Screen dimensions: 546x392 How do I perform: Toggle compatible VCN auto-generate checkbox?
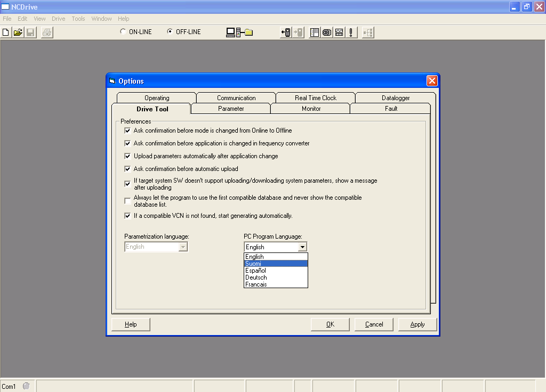(x=127, y=216)
